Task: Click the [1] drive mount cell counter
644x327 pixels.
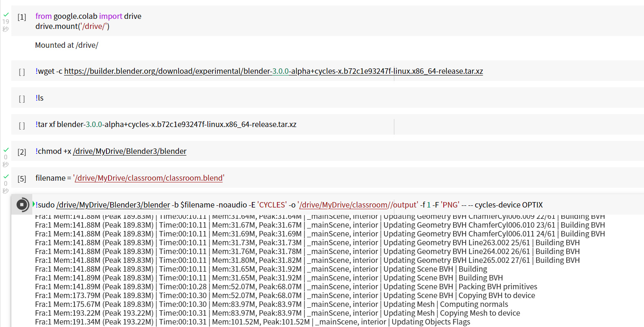Action: pos(22,17)
